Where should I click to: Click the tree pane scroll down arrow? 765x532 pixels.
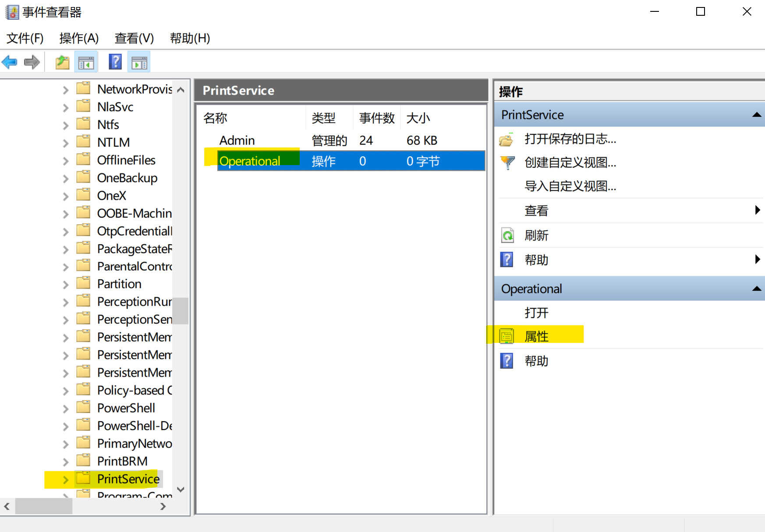181,489
